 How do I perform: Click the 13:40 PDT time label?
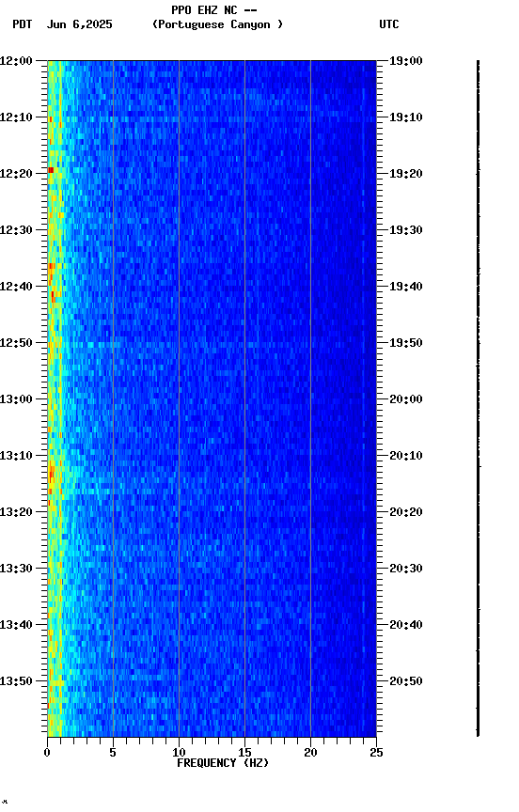pyautogui.click(x=16, y=626)
